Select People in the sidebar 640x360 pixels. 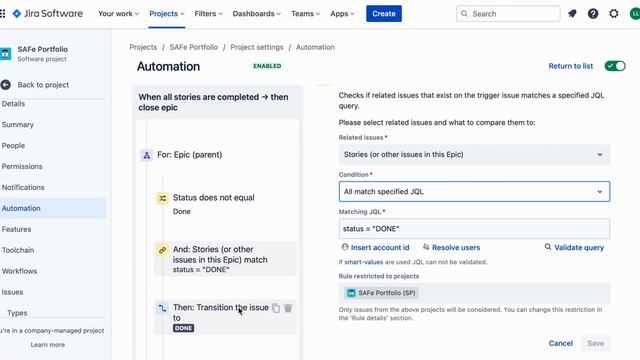[13, 146]
